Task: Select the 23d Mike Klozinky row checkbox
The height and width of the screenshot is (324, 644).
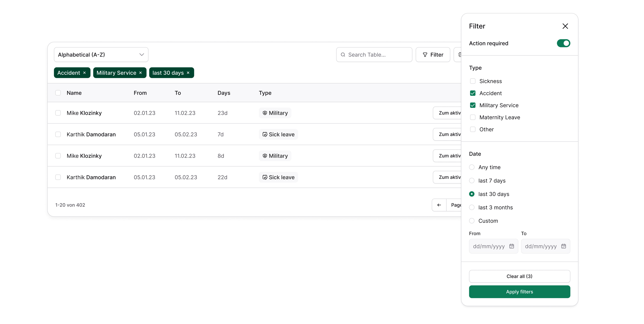Action: point(58,113)
